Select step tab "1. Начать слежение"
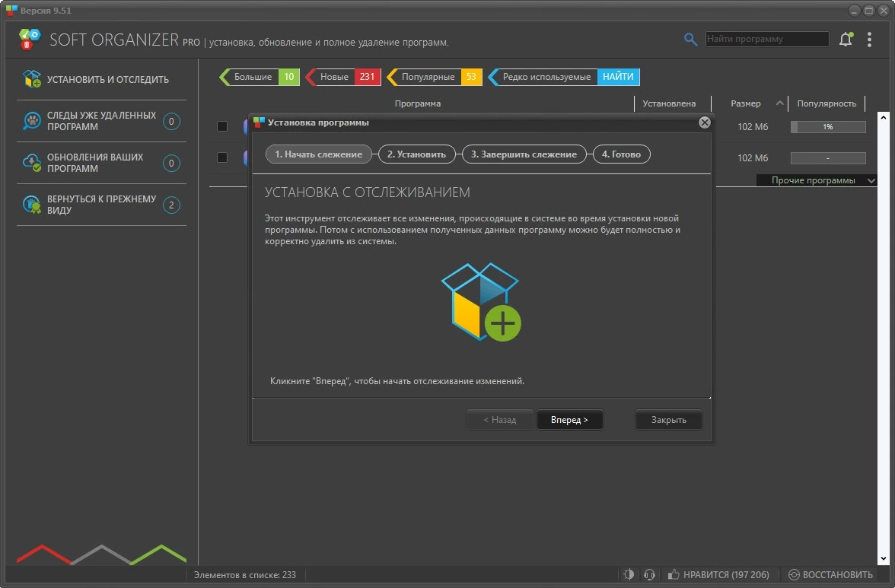 [x=318, y=154]
